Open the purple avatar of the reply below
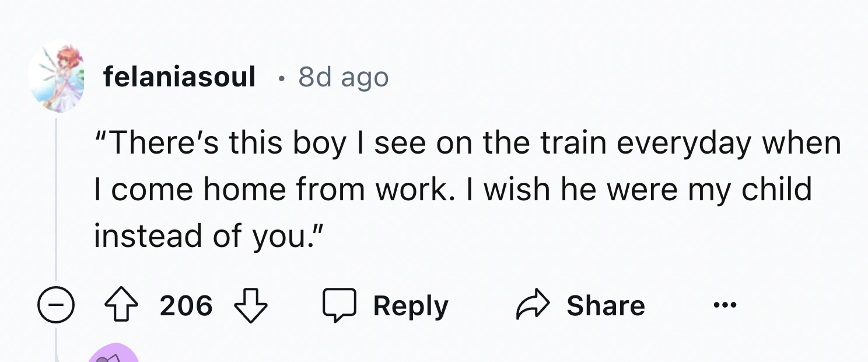868x362 pixels. point(114,354)
